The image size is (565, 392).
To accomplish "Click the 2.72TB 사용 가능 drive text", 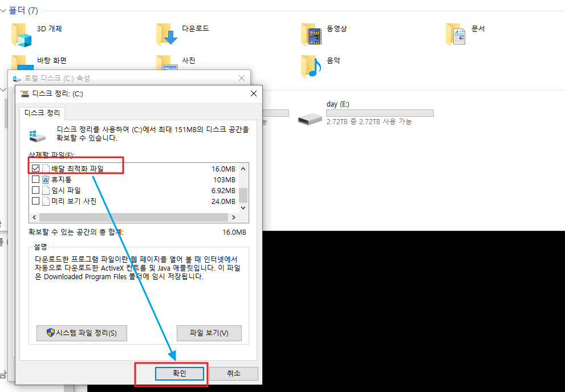I will (x=369, y=122).
